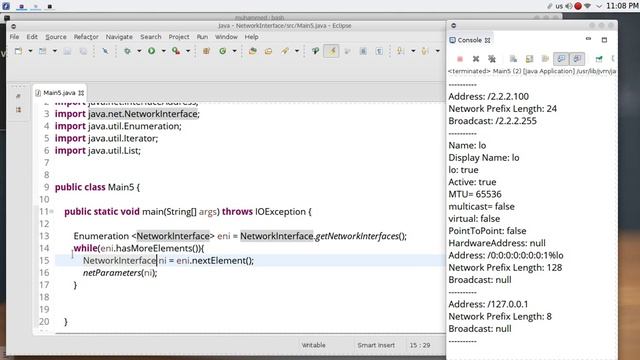Click the Clear Console icon

pyautogui.click(x=513, y=59)
